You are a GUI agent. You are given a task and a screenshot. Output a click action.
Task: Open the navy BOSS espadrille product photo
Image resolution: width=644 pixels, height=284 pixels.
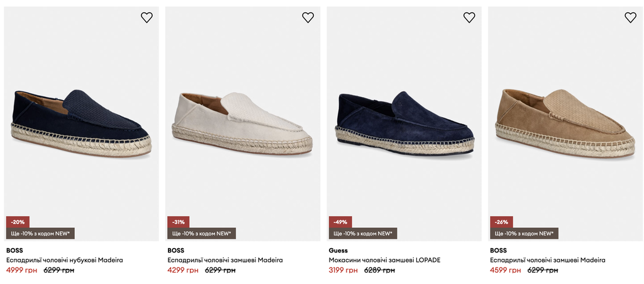tap(81, 123)
